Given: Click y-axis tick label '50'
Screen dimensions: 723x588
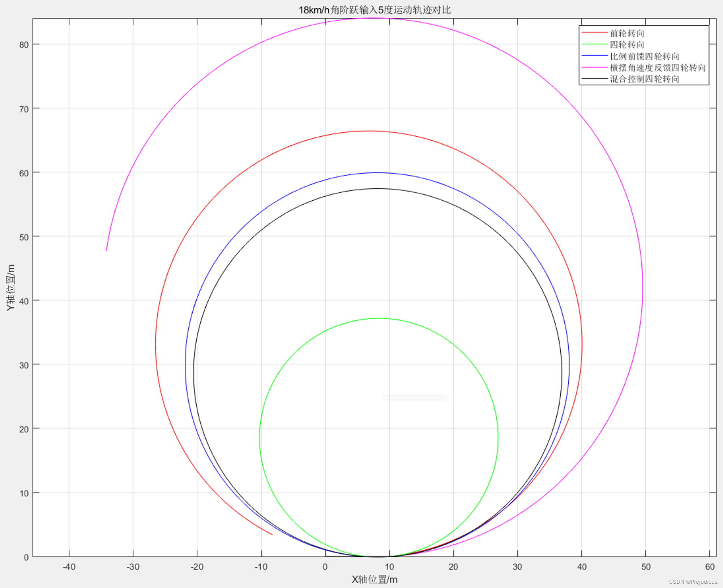Looking at the screenshot, I should coord(24,237).
